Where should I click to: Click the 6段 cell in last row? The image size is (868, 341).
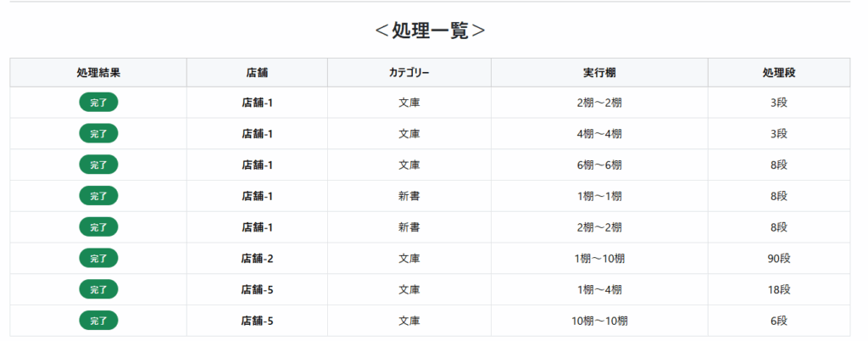click(779, 321)
